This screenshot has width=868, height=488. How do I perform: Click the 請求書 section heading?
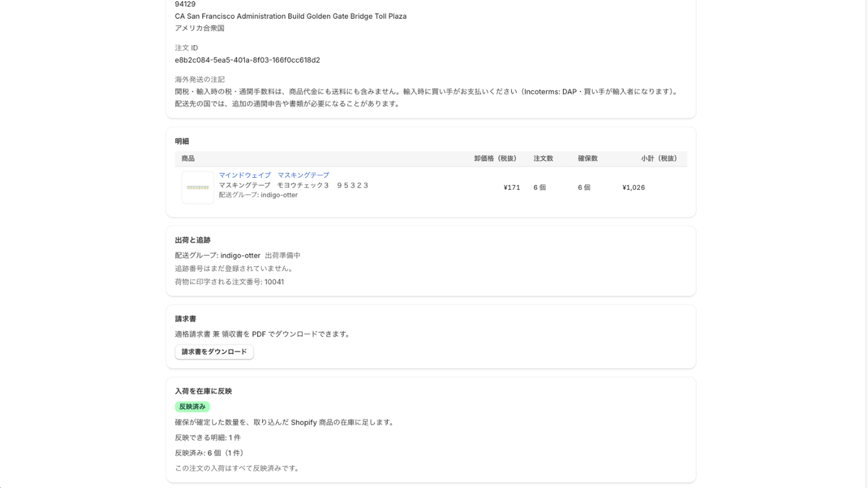coord(186,319)
